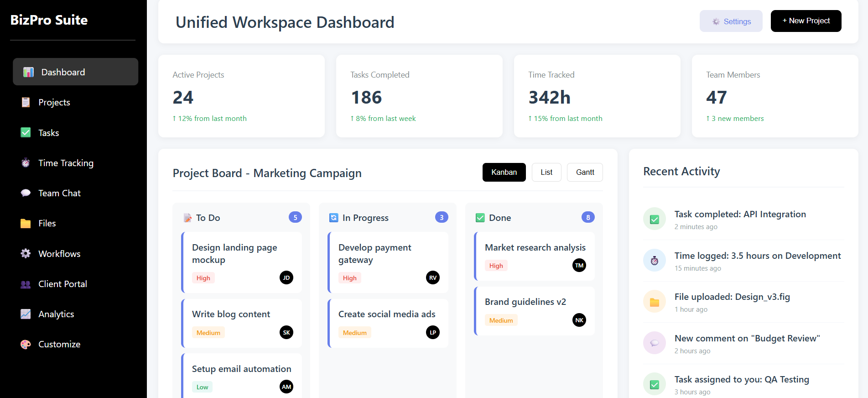Click the File uploaded activity folder icon
This screenshot has width=868, height=398.
point(655,302)
